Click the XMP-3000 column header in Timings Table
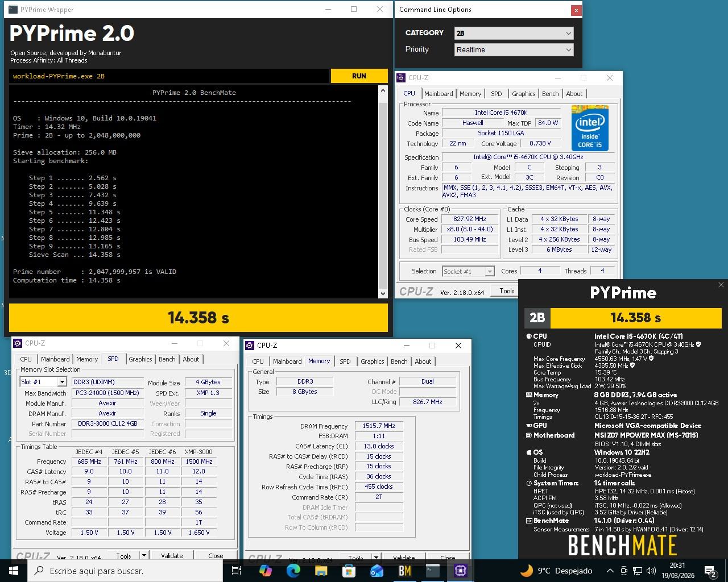The image size is (728, 582). [199, 452]
